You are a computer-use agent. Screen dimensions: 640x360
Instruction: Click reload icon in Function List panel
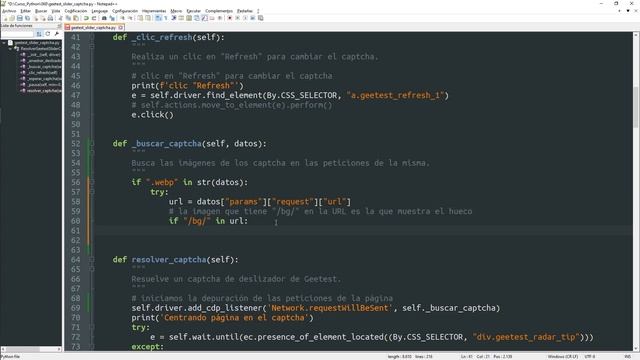48,34
